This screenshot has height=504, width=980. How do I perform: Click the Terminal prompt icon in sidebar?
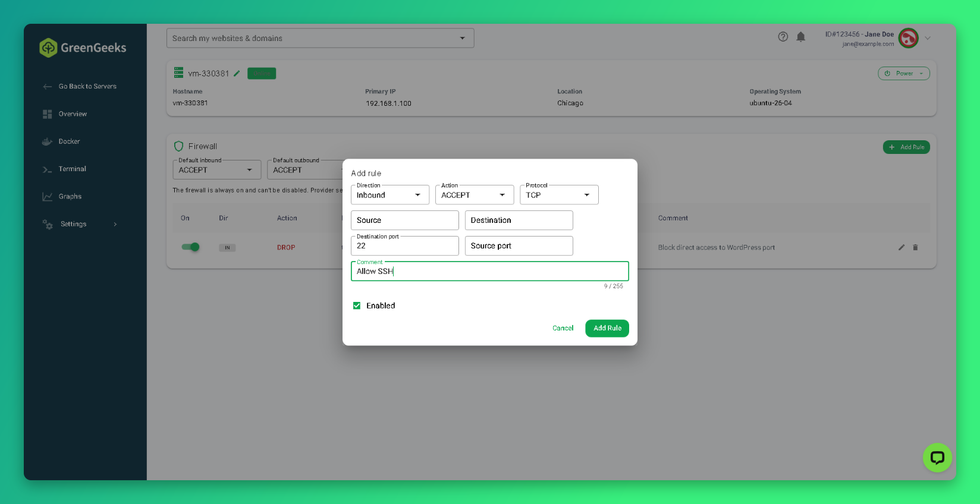point(47,169)
